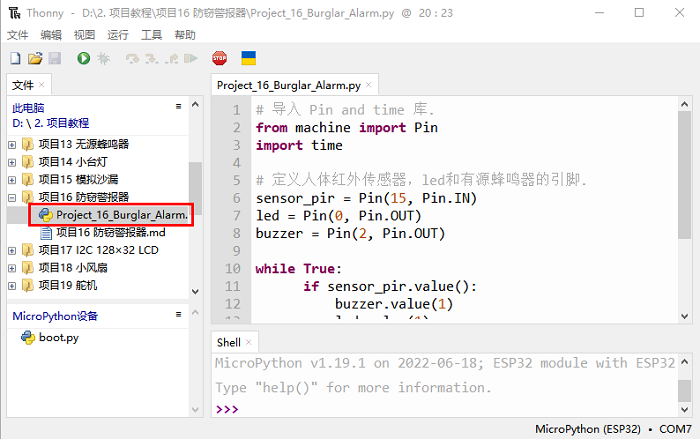Click the Save floppy disk icon
Image resolution: width=700 pixels, height=439 pixels.
coord(54,60)
